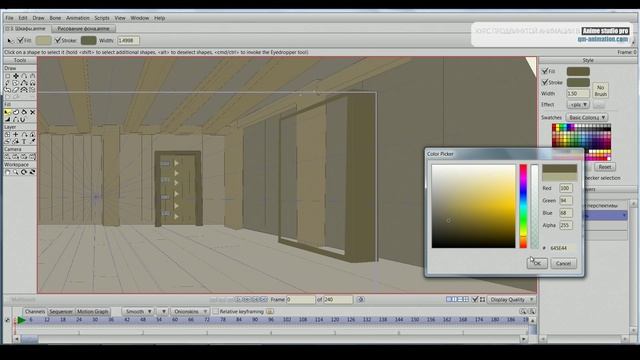
Task: Switch to the Sequencer timeline tab
Action: [61, 311]
